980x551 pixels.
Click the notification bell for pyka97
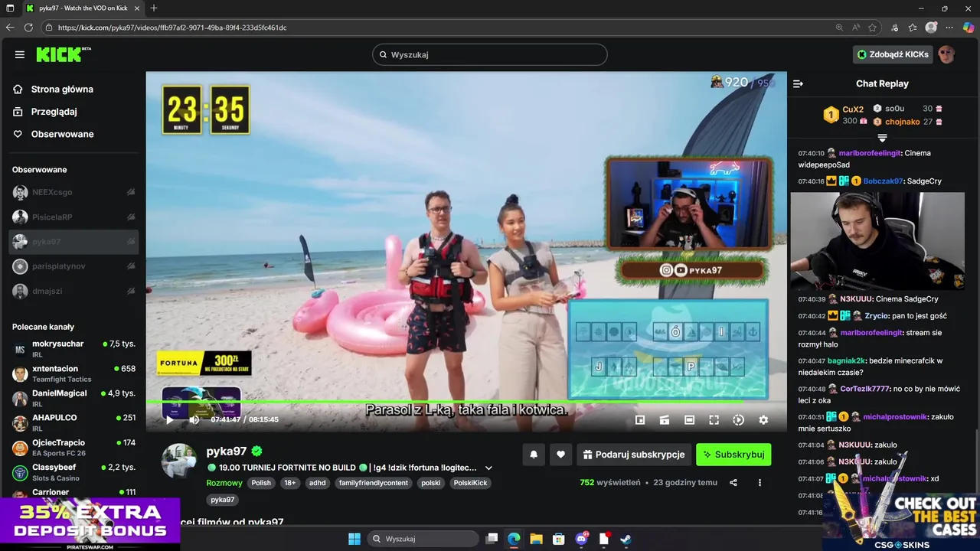[x=534, y=455]
